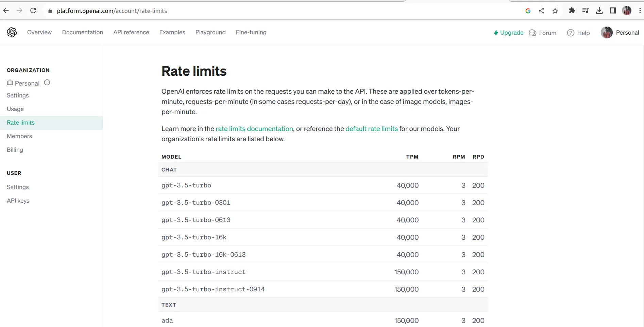Select Rate limits in the sidebar

[x=51, y=123]
